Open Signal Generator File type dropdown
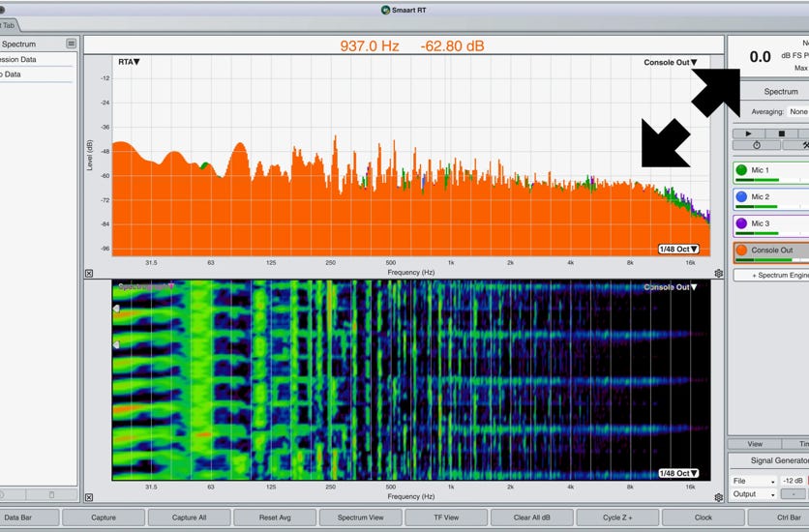 (x=753, y=481)
